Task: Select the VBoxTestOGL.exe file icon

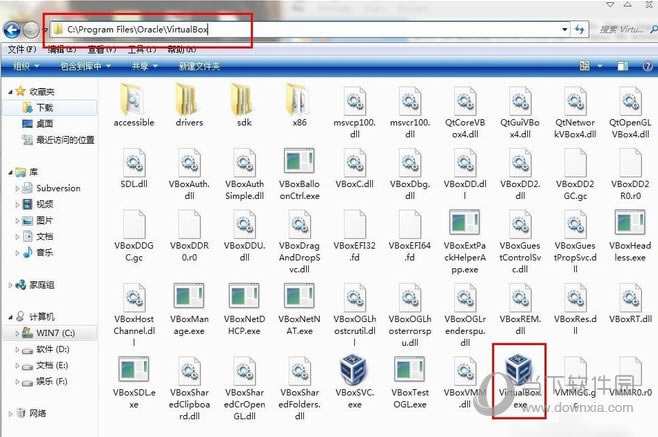Action: [x=409, y=370]
